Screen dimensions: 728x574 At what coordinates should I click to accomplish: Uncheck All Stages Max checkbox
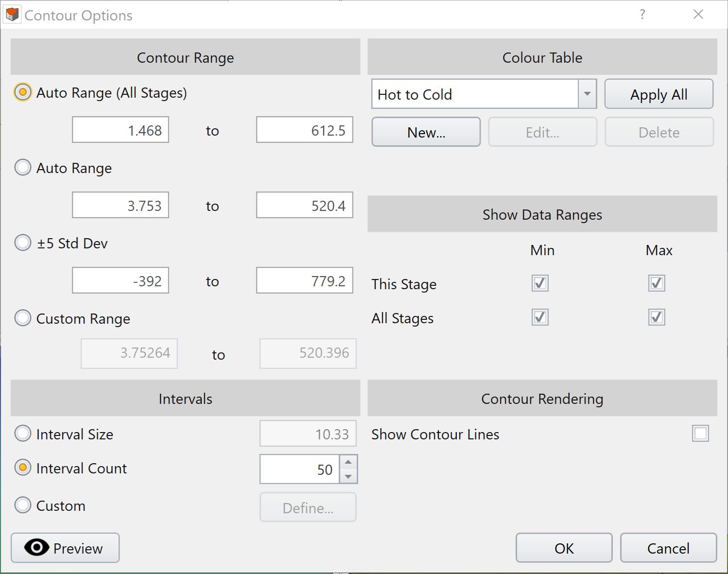pyautogui.click(x=657, y=317)
